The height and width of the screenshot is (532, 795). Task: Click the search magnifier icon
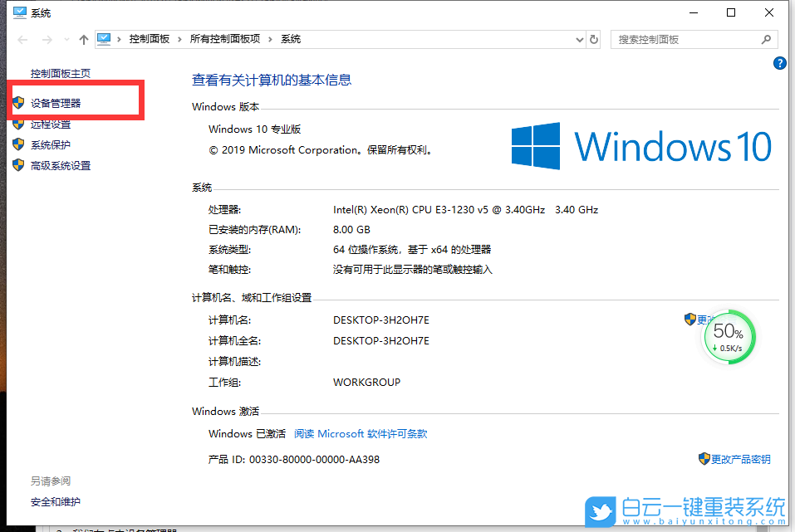(x=766, y=39)
